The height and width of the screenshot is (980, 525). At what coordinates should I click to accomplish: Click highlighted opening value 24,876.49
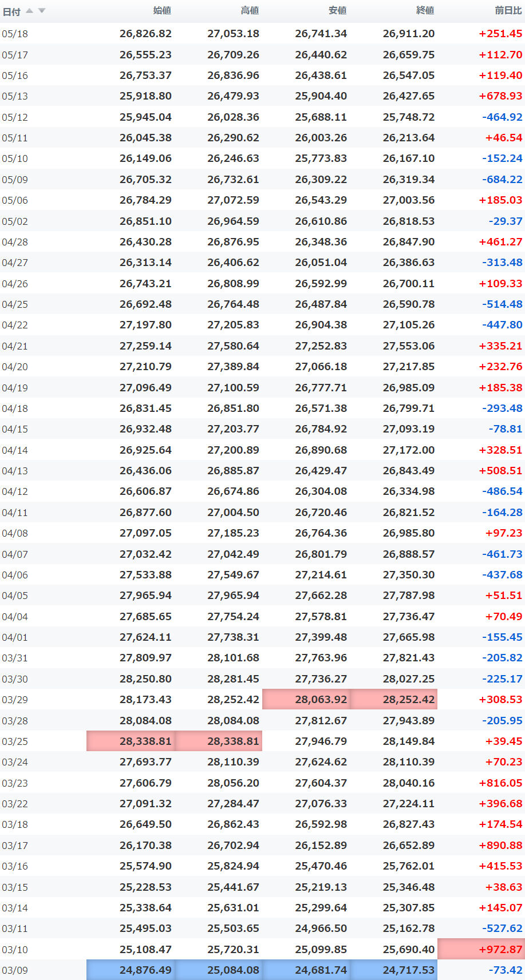[x=145, y=970]
